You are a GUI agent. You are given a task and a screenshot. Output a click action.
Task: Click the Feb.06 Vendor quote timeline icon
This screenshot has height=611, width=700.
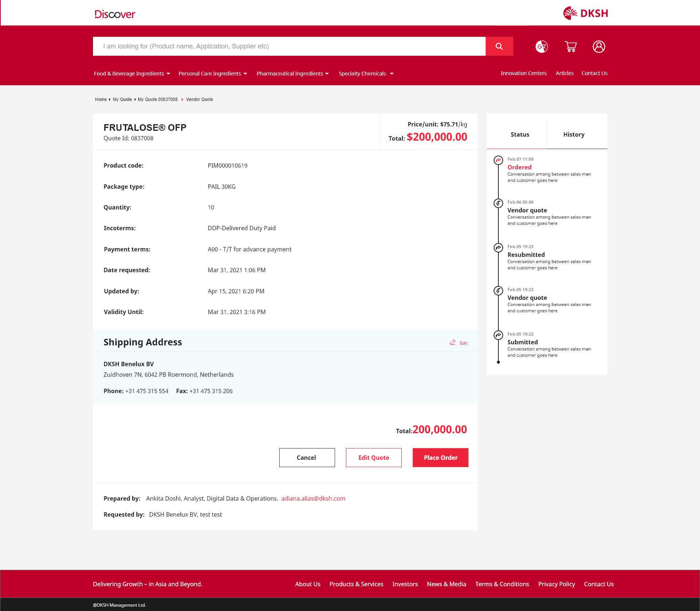[498, 203]
